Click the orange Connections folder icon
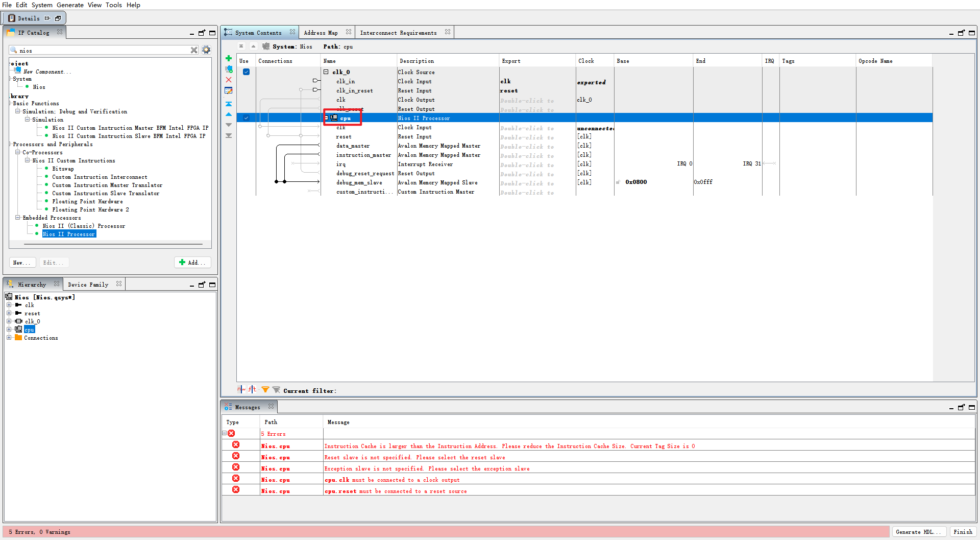This screenshot has width=980, height=540. click(19, 338)
